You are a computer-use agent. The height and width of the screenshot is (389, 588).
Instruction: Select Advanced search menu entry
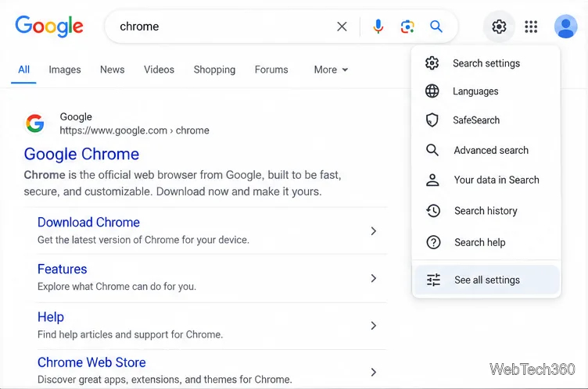coord(486,150)
